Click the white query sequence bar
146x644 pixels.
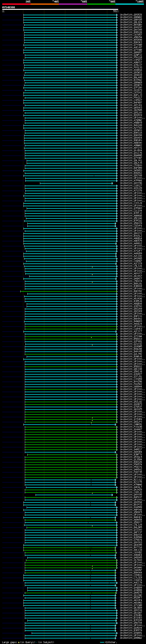point(60,9)
